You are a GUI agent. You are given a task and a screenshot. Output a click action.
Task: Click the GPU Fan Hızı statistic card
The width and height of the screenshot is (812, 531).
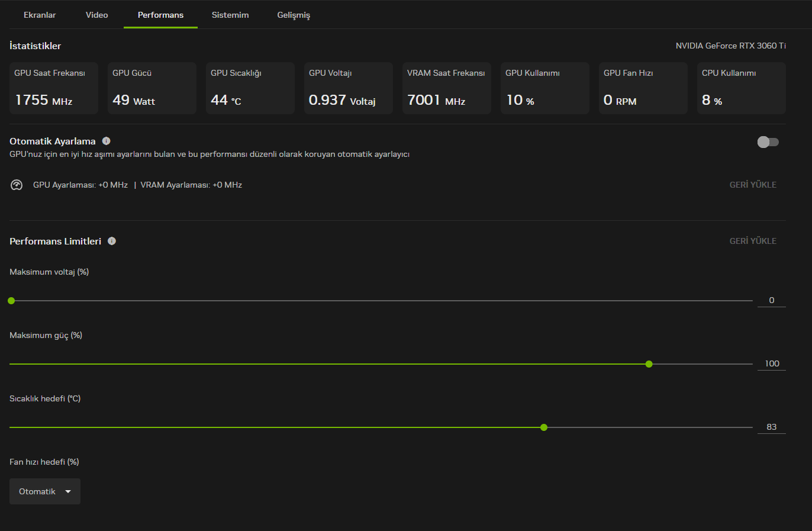(643, 88)
